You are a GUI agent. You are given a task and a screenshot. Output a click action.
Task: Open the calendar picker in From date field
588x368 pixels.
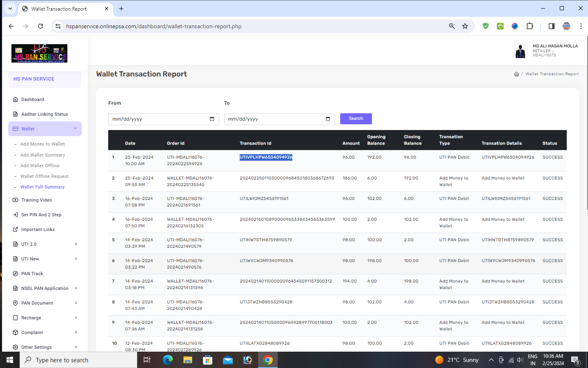(212, 119)
